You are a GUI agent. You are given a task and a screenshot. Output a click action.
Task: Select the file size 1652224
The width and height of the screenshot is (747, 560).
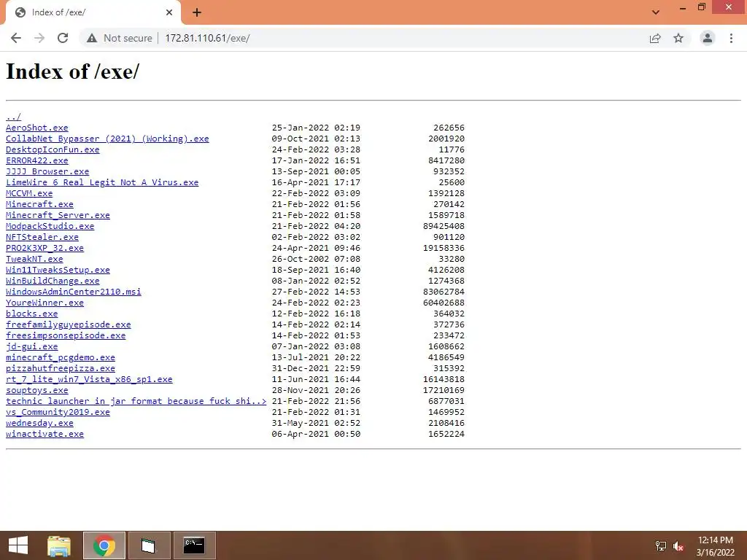point(446,435)
